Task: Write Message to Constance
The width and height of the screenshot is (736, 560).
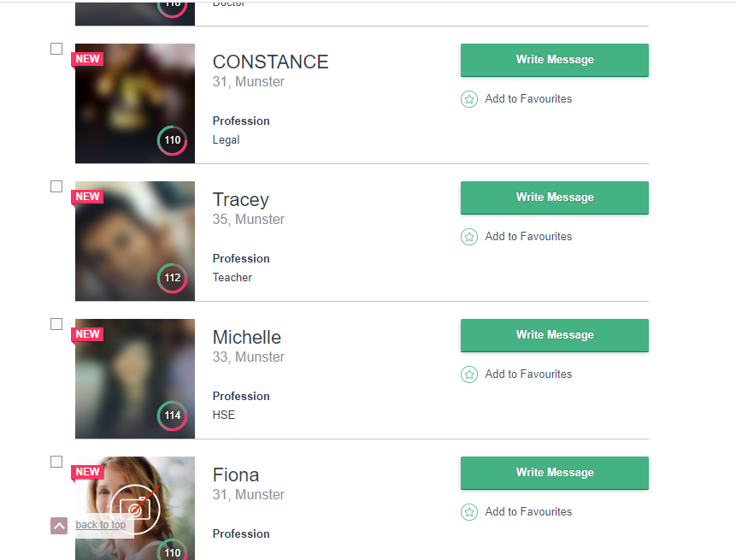Action: (554, 60)
